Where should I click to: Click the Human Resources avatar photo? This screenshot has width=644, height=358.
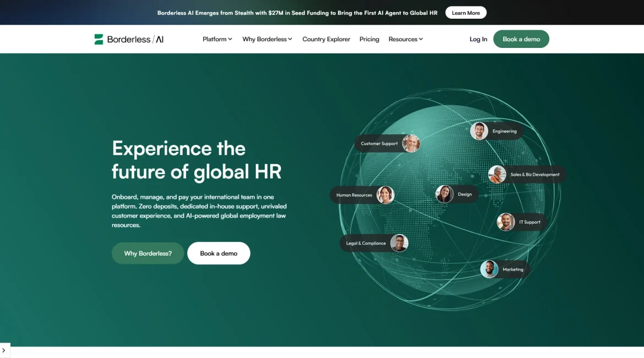[385, 195]
